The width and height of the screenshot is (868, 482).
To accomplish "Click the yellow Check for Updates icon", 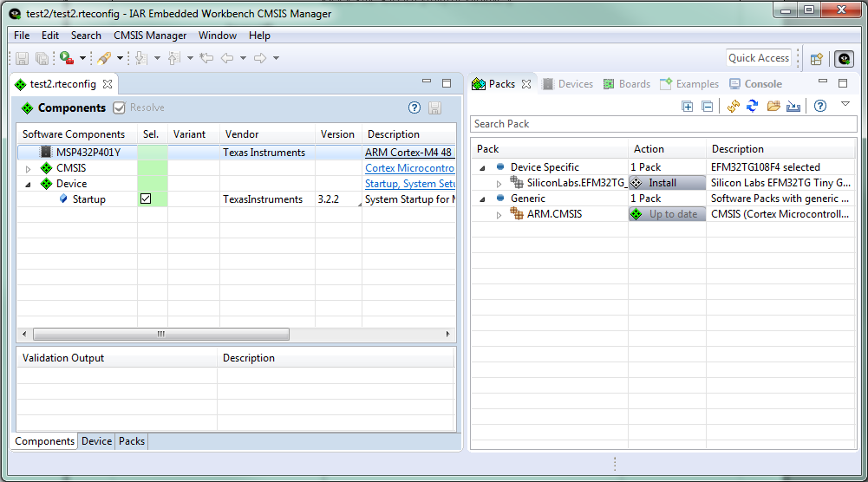I will click(x=733, y=107).
